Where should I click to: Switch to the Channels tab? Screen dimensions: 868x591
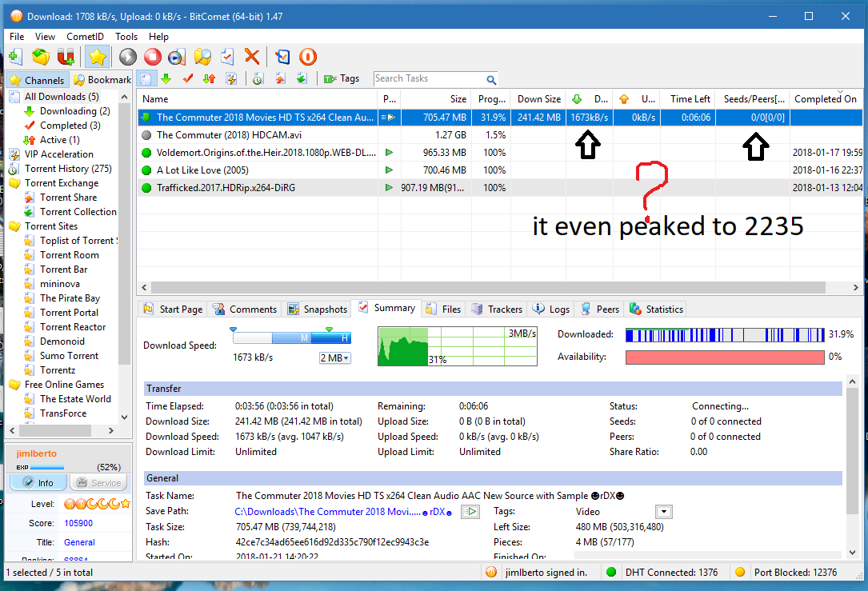click(x=38, y=80)
